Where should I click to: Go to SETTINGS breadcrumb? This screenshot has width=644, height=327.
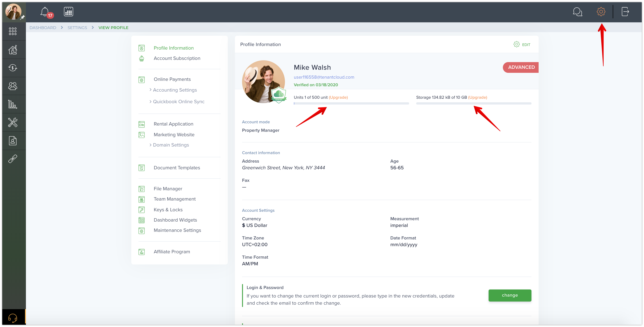(x=77, y=27)
